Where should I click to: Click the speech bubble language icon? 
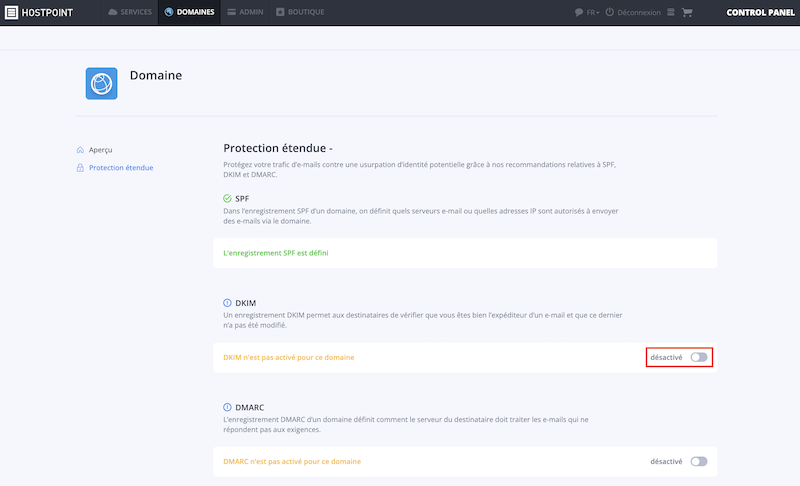[x=579, y=12]
